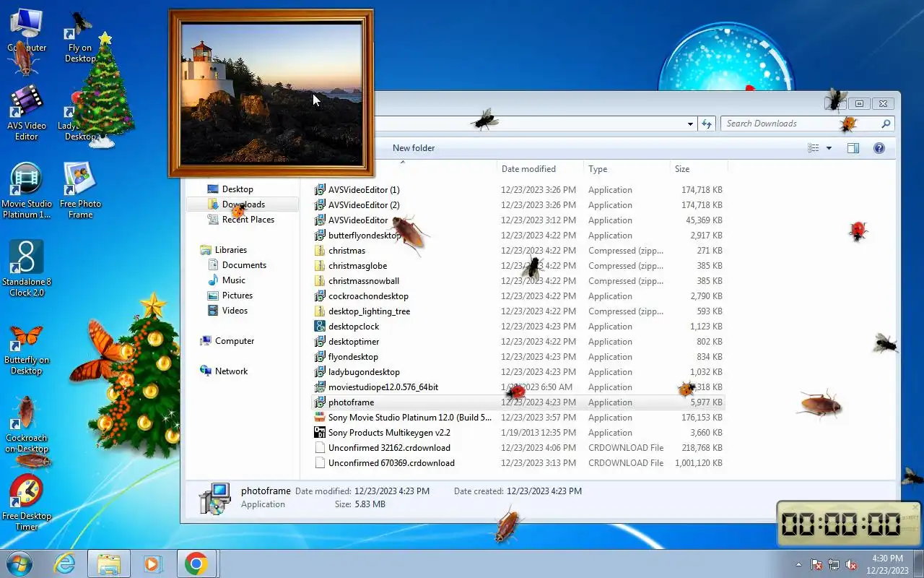Click the New folder button
This screenshot has width=924, height=578.
(x=414, y=148)
